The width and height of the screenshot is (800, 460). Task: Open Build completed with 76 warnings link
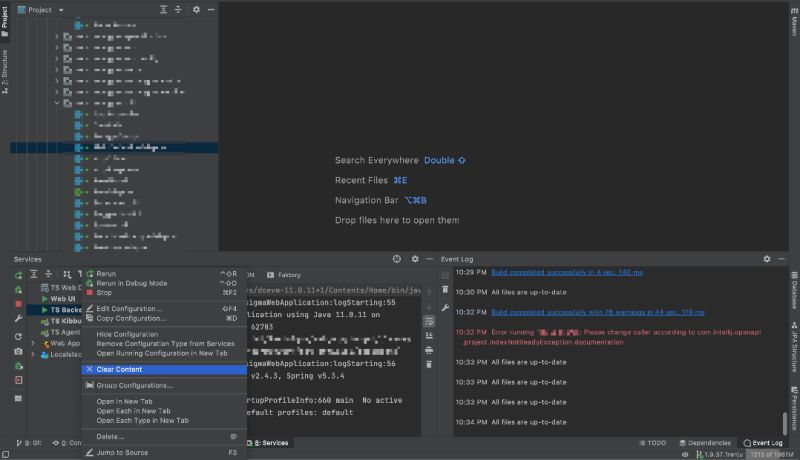coord(597,312)
